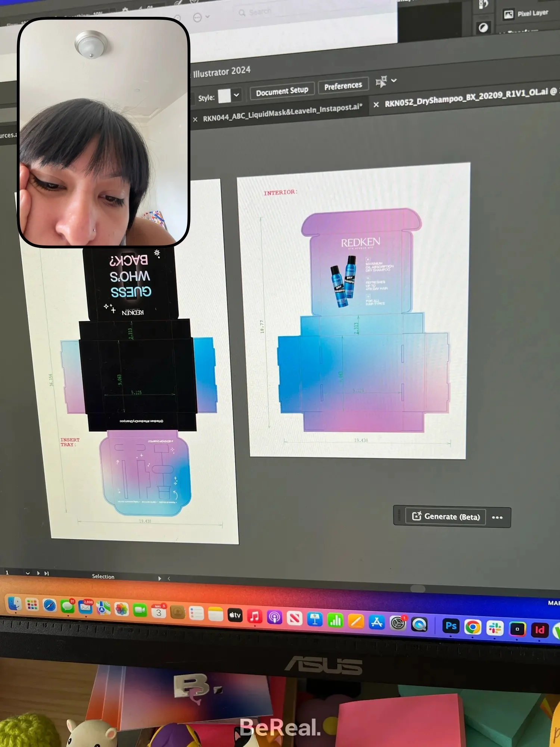This screenshot has height=747, width=560.
Task: Open System Settings in dock
Action: click(x=398, y=623)
